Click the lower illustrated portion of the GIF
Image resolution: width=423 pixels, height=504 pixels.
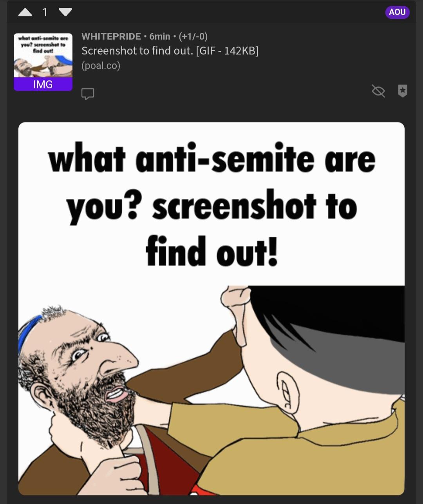pos(211,391)
